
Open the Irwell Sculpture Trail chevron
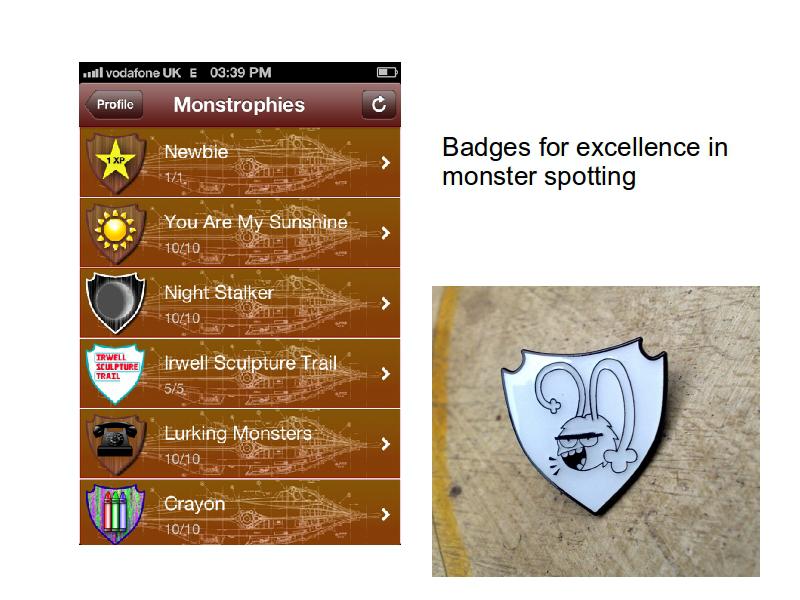tap(386, 374)
